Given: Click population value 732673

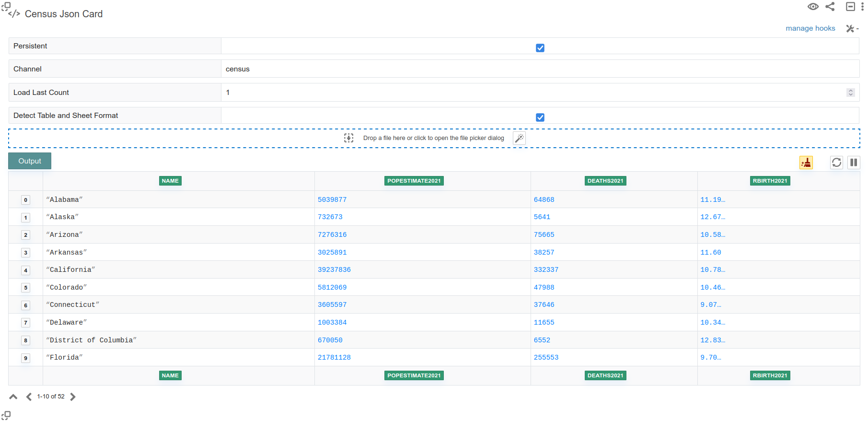Looking at the screenshot, I should [x=330, y=217].
